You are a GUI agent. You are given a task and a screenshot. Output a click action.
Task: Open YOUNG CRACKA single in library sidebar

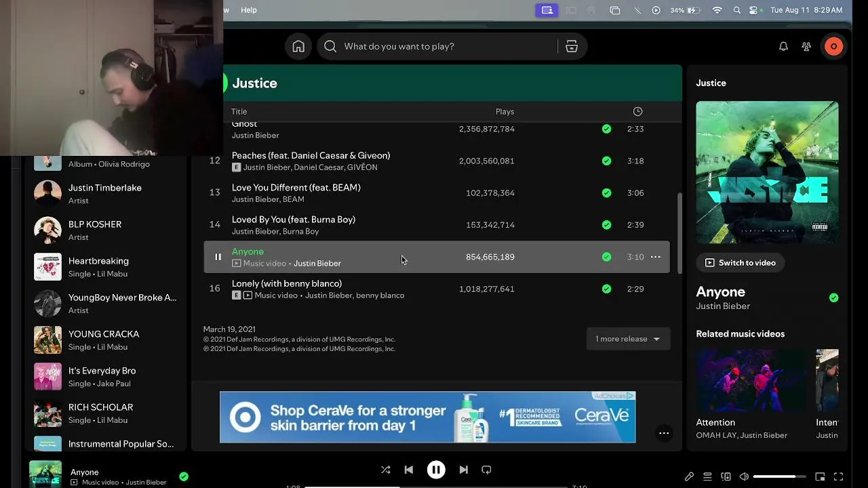click(105, 340)
